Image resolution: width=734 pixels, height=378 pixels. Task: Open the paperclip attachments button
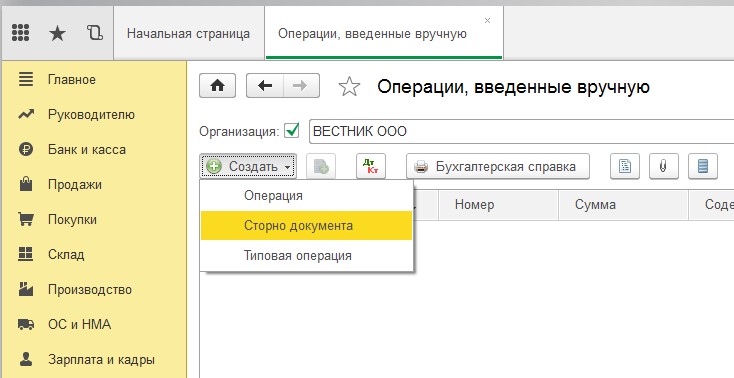[x=664, y=166]
